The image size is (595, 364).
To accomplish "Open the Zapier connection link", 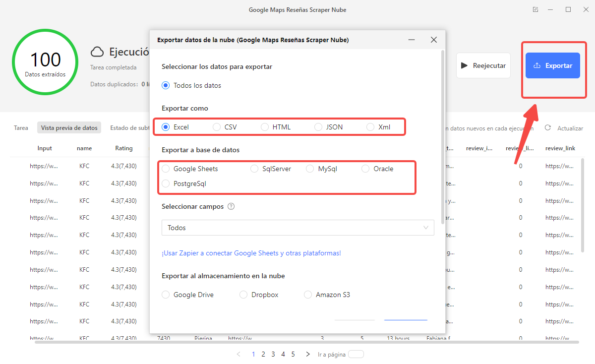I will (251, 253).
